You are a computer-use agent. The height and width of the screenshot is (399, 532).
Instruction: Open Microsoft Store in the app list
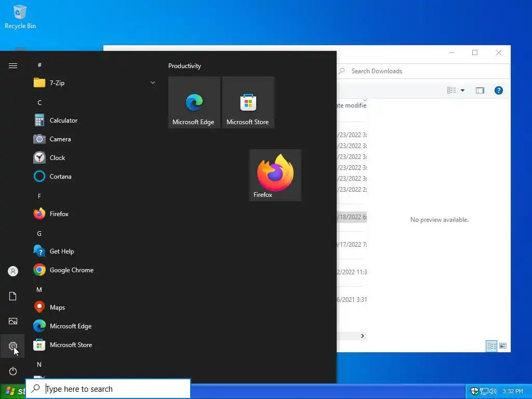point(95,345)
